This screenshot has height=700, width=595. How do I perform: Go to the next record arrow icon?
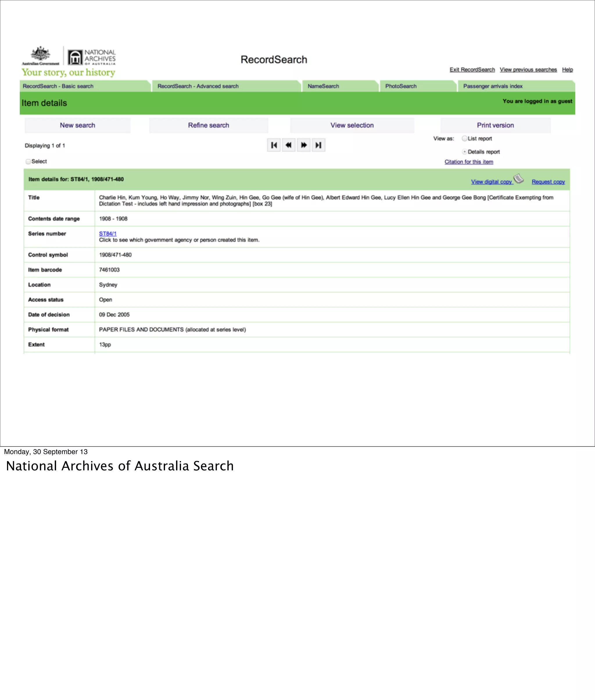click(x=304, y=145)
